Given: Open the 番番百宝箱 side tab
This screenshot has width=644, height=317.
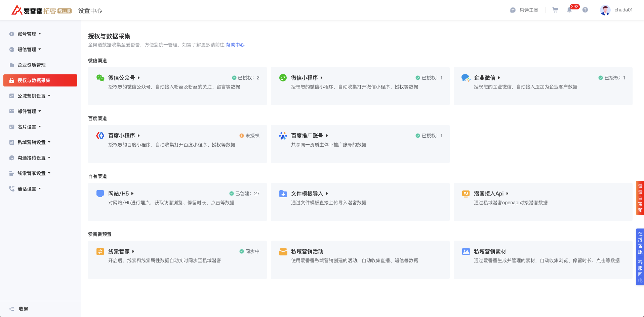Looking at the screenshot, I should coord(640,198).
